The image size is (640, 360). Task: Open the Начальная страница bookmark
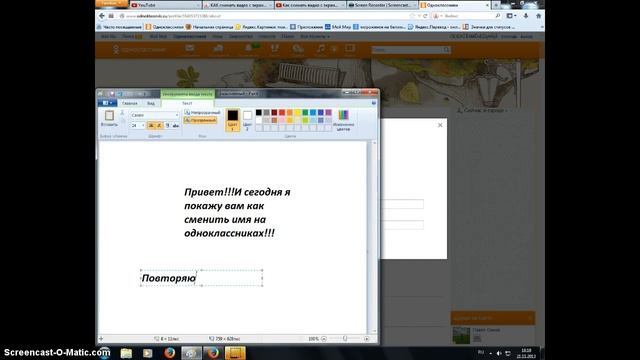209,27
